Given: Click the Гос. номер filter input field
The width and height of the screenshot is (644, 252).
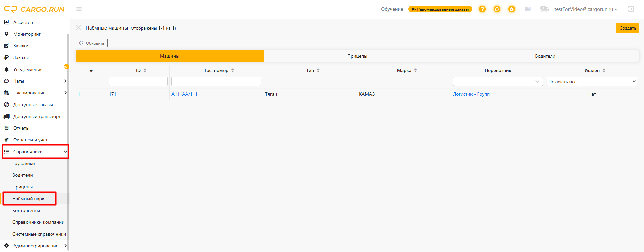Looking at the screenshot, I should 216,81.
